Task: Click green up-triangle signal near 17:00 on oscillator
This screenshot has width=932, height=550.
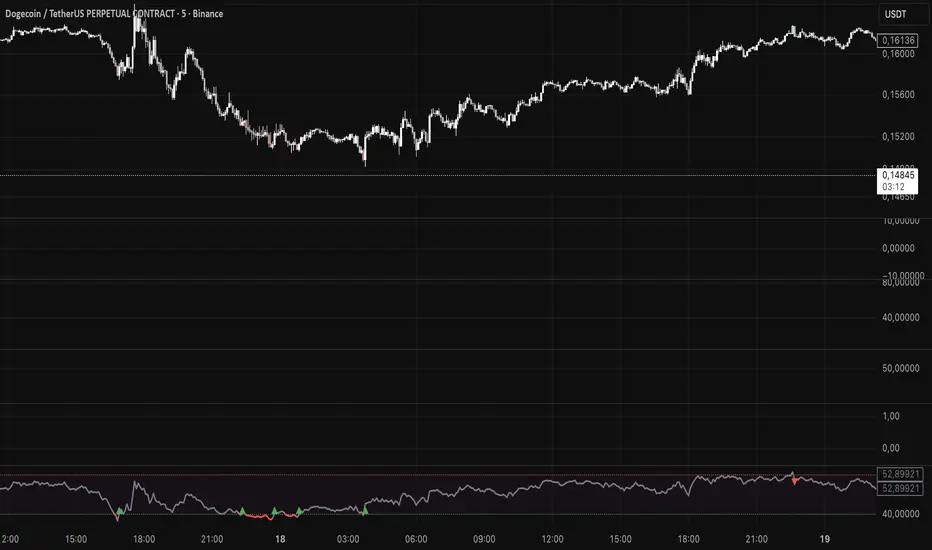Action: coord(120,511)
